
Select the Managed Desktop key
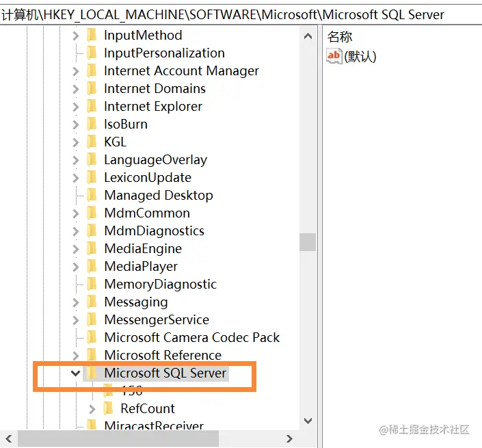point(159,196)
